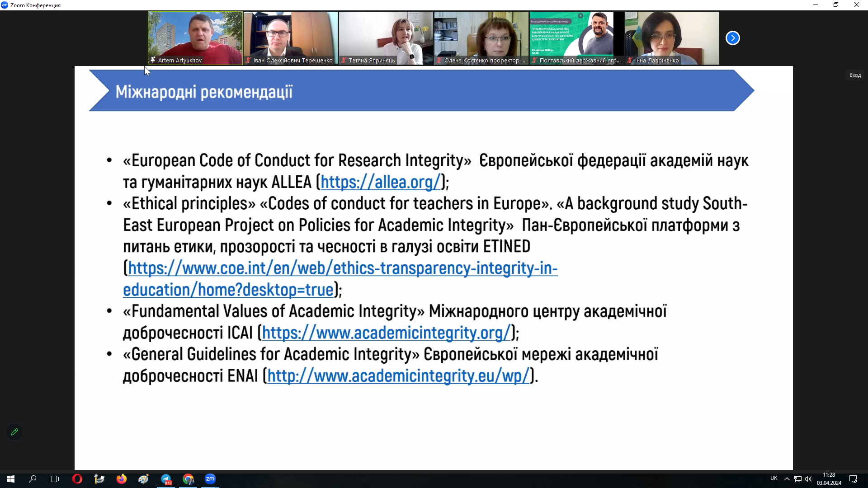Open Opera browser from the taskbar

(77, 479)
